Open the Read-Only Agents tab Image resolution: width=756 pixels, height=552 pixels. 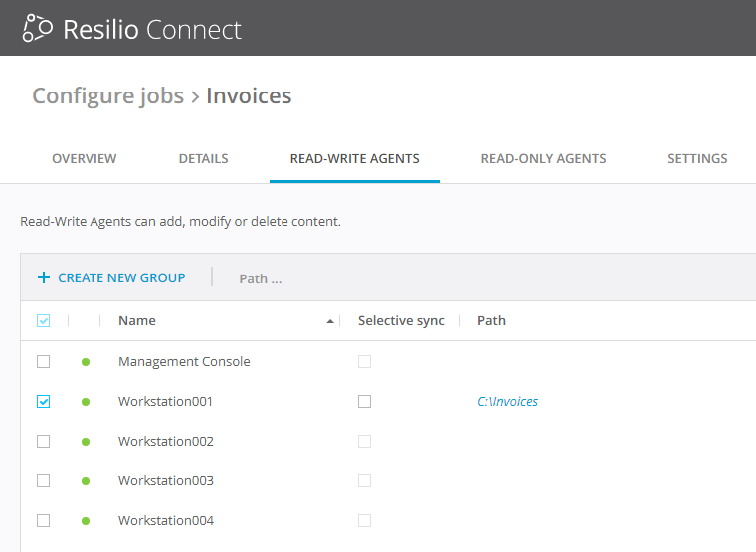point(543,159)
